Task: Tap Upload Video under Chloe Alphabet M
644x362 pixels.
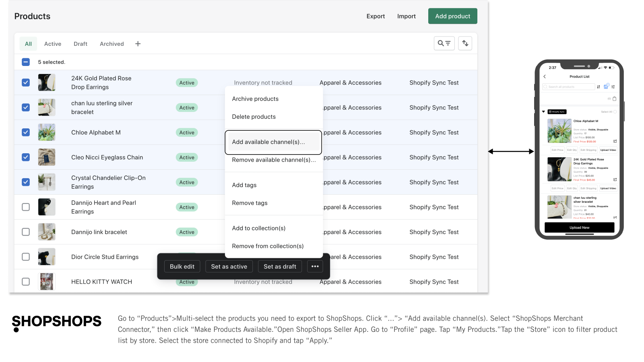Action: pyautogui.click(x=608, y=150)
